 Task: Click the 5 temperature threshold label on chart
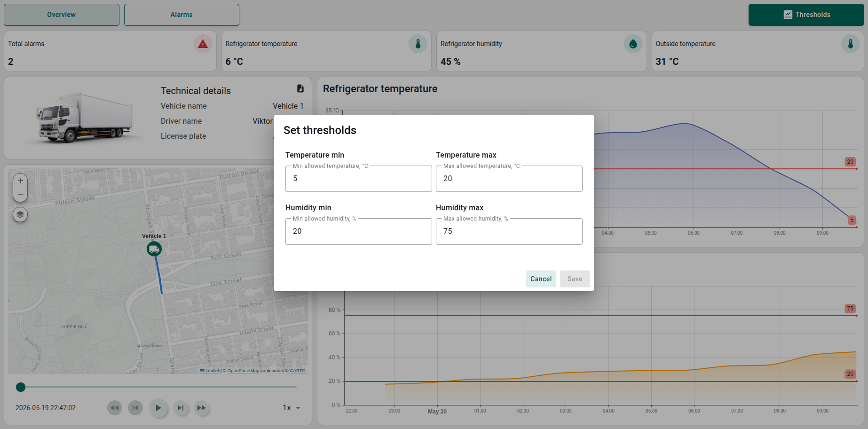coord(852,220)
